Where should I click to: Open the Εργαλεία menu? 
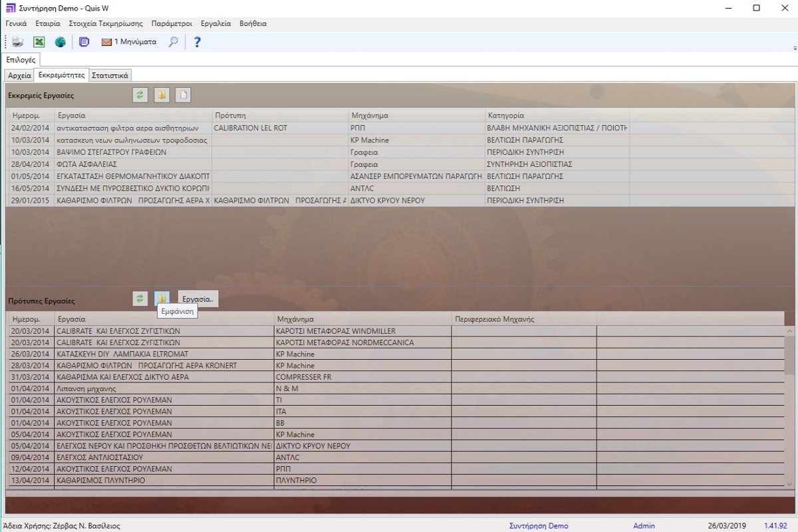(x=215, y=23)
